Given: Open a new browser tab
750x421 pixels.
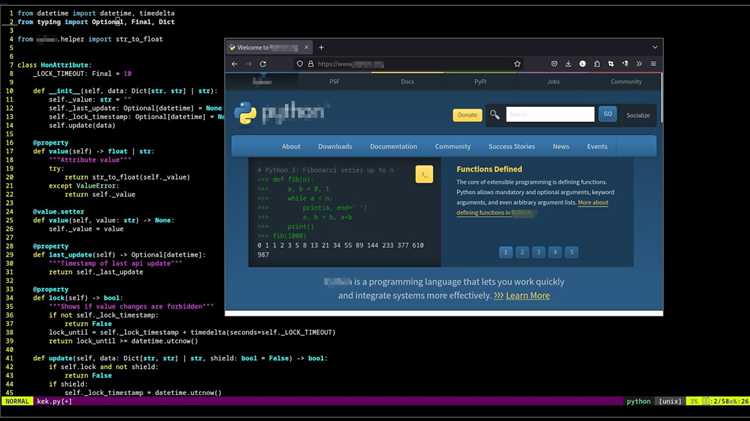Looking at the screenshot, I should coord(321,47).
